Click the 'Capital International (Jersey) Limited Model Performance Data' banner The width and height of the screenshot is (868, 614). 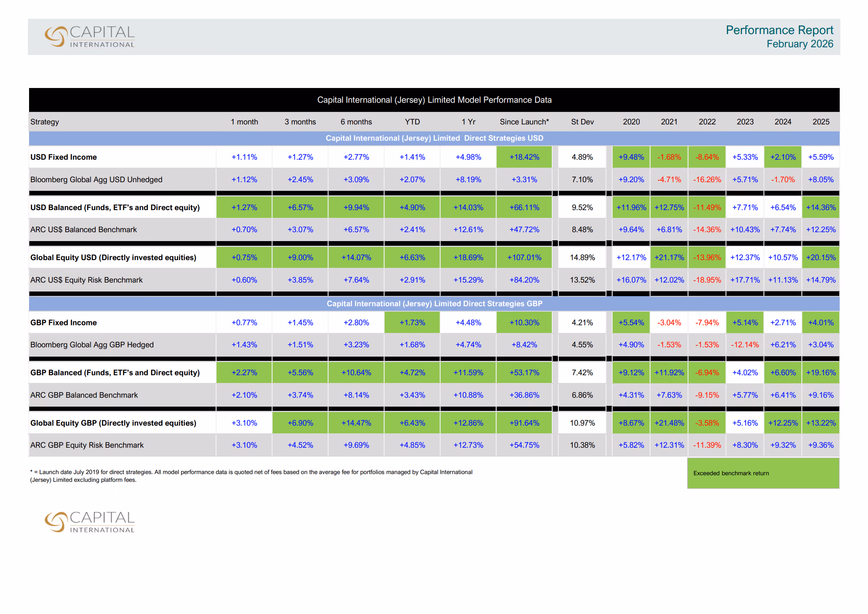434,100
